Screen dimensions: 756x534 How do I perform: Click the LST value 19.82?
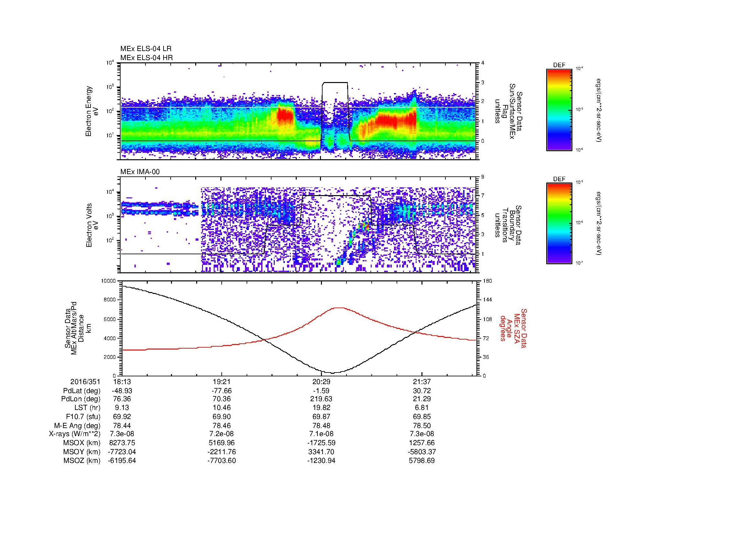(321, 408)
